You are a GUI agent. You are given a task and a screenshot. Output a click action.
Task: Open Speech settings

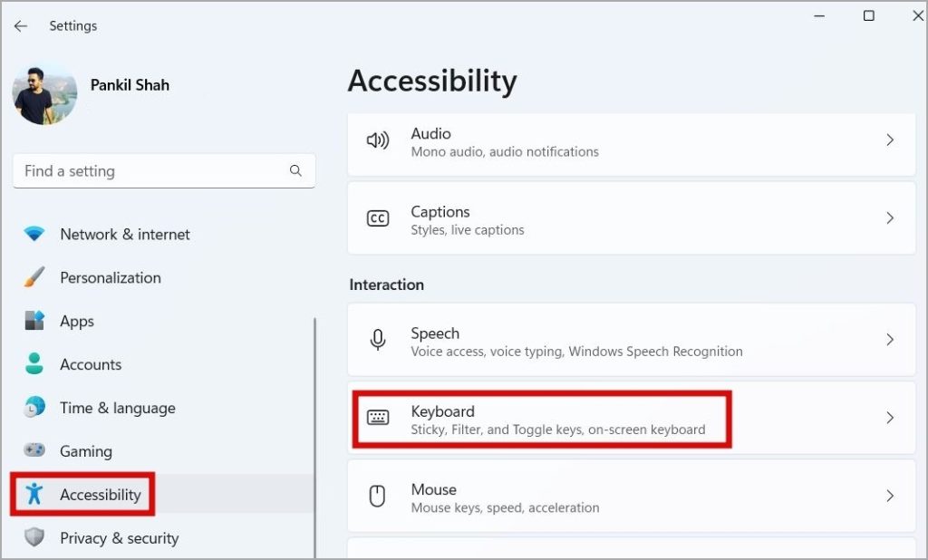point(632,340)
